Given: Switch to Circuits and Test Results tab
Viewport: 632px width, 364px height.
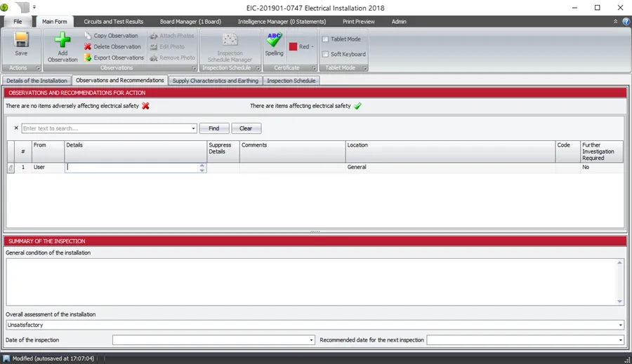Looking at the screenshot, I should click(x=113, y=22).
